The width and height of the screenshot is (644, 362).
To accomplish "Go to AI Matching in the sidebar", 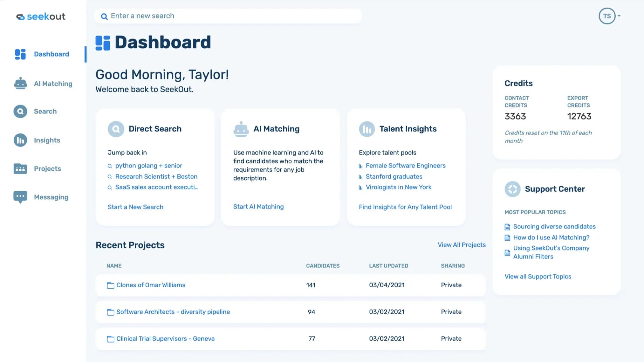I will [x=53, y=84].
